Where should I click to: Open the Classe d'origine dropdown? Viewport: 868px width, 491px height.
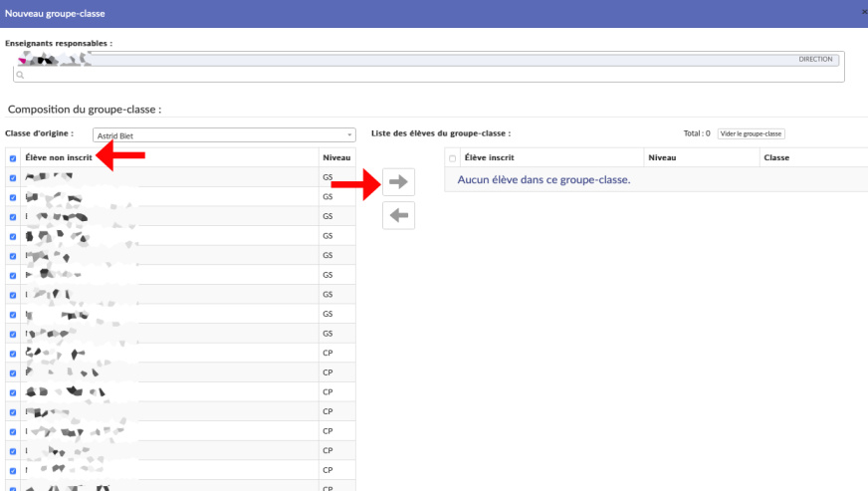pos(224,134)
